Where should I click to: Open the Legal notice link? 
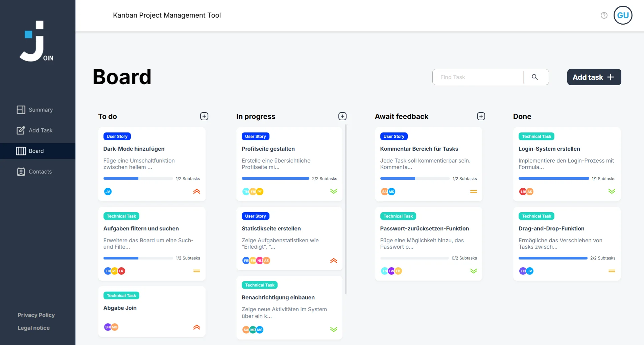[x=33, y=328]
